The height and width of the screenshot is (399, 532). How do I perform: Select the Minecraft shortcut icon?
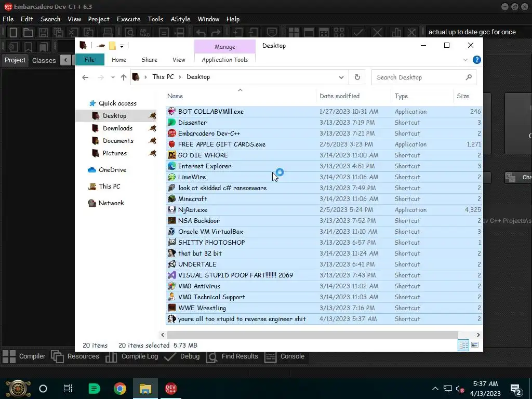[171, 199]
